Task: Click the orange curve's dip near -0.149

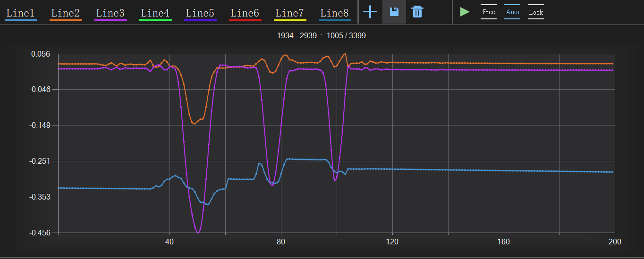Action: click(x=194, y=123)
